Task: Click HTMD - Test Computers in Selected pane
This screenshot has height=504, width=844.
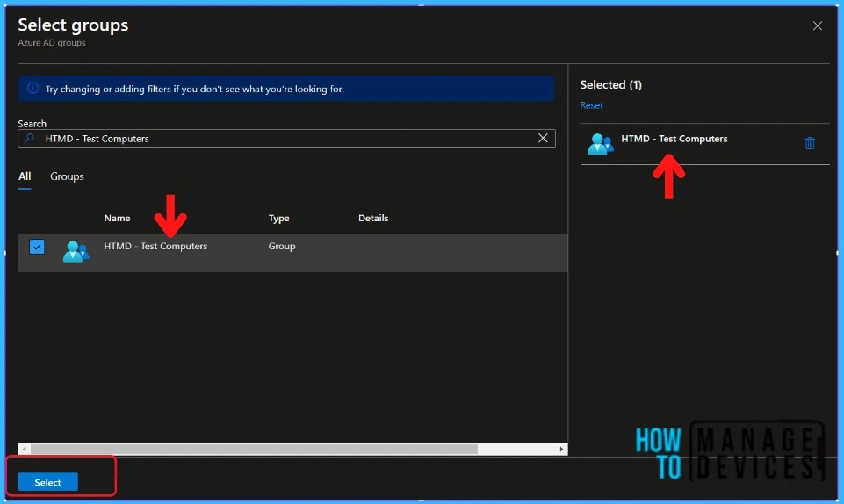Action: (674, 139)
